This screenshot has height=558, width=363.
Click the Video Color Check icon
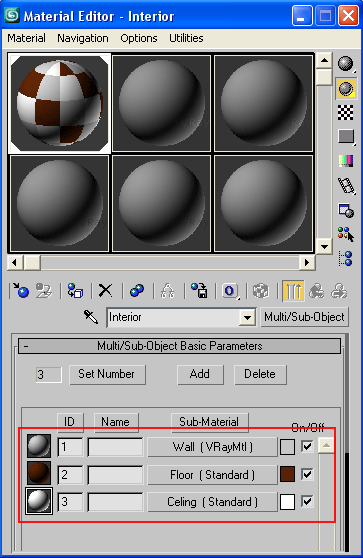[346, 160]
